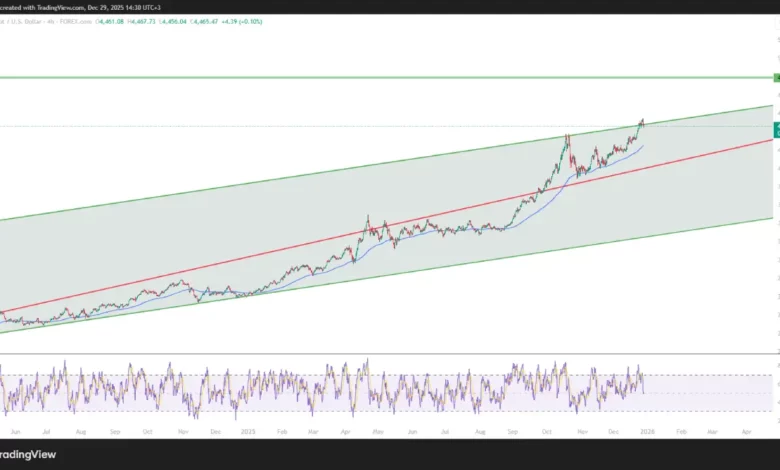Screen dimensions: 780x470
Task: Click the green price label on horizontal line
Action: click(776, 77)
